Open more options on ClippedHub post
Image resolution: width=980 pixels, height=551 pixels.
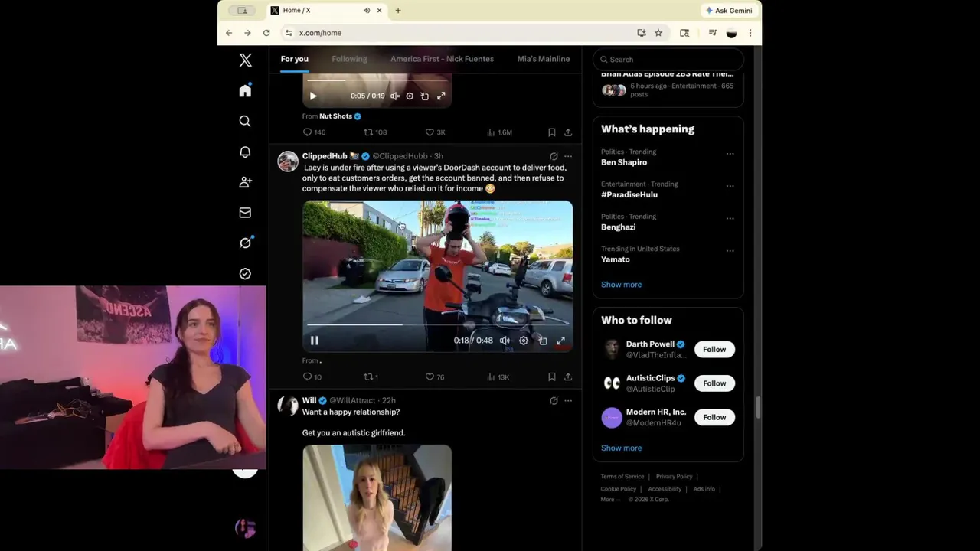point(568,156)
